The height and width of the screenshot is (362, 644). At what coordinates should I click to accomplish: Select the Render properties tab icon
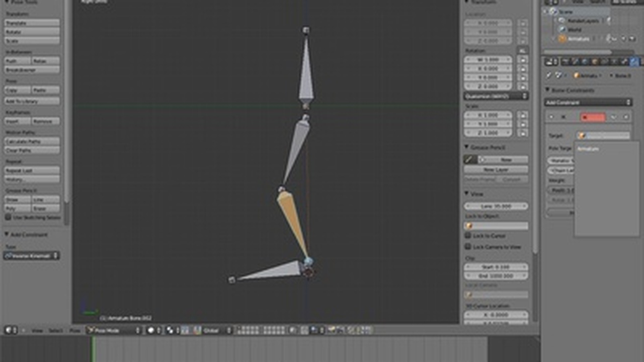[x=565, y=62]
